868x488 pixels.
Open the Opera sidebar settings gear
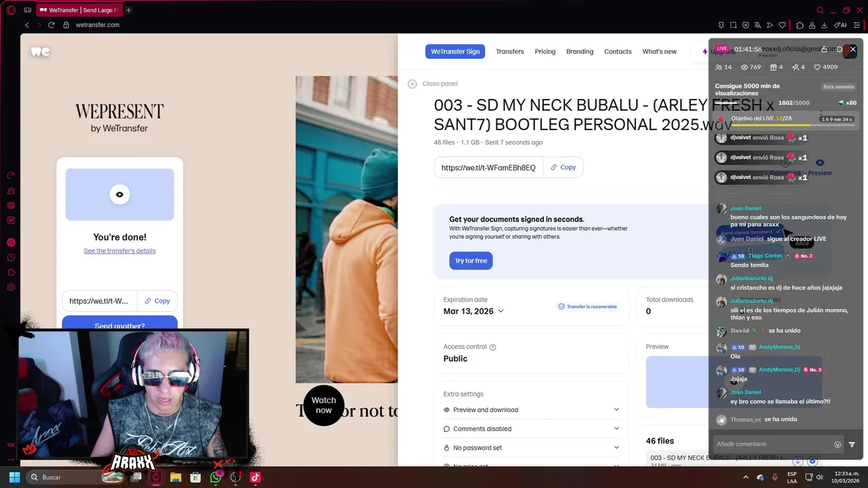(11, 287)
